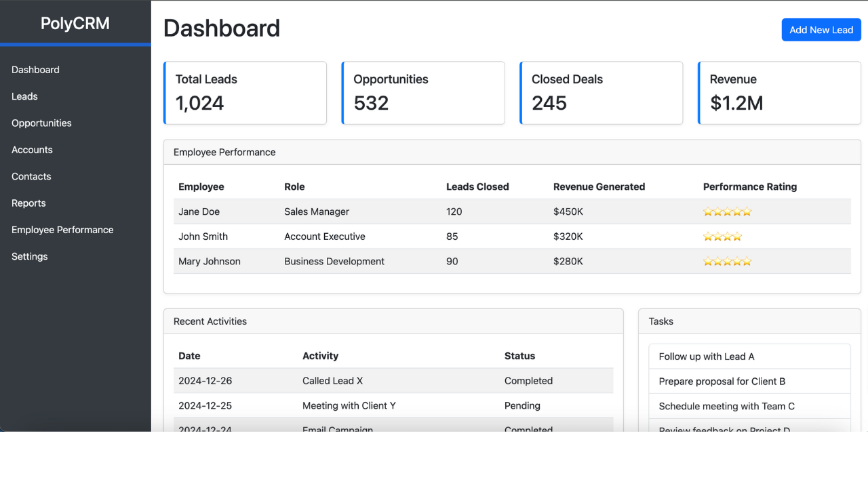Click John Smith's four-star rating
Screen dimensions: 868x488
(722, 237)
